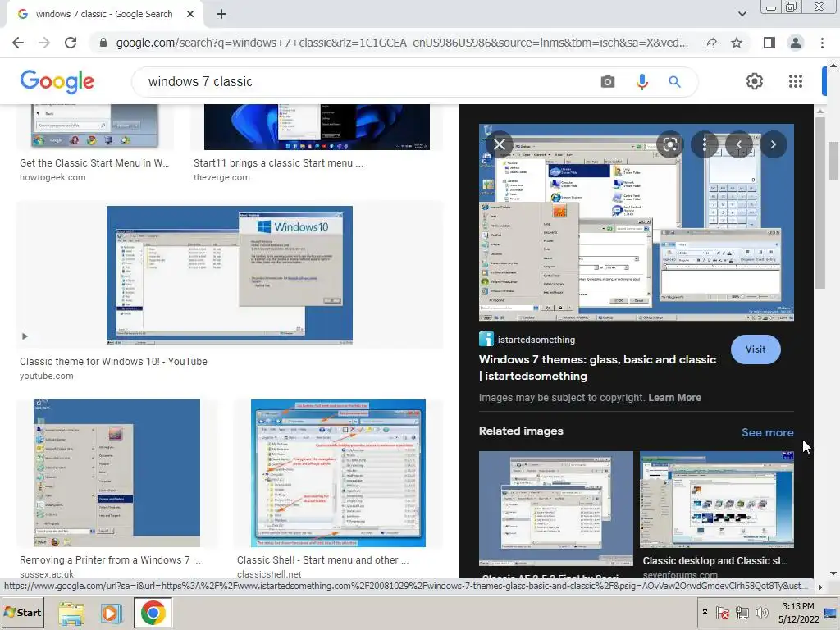Reload the current page
840x630 pixels.
[71, 43]
